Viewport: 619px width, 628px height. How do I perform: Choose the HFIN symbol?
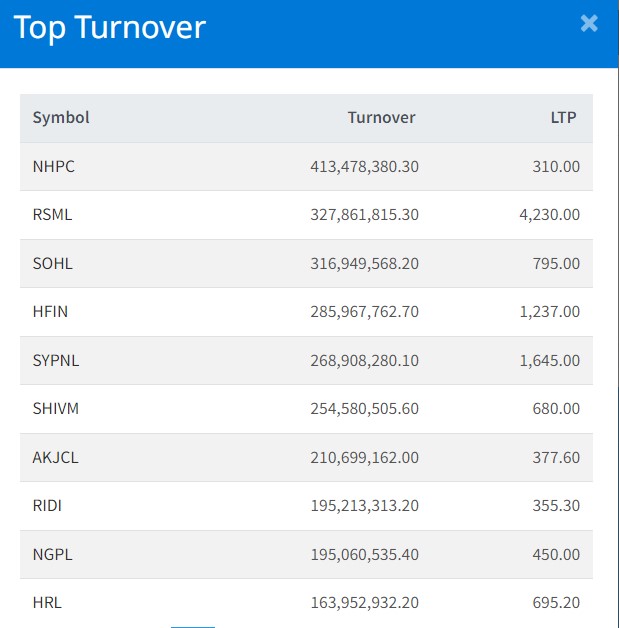point(50,311)
